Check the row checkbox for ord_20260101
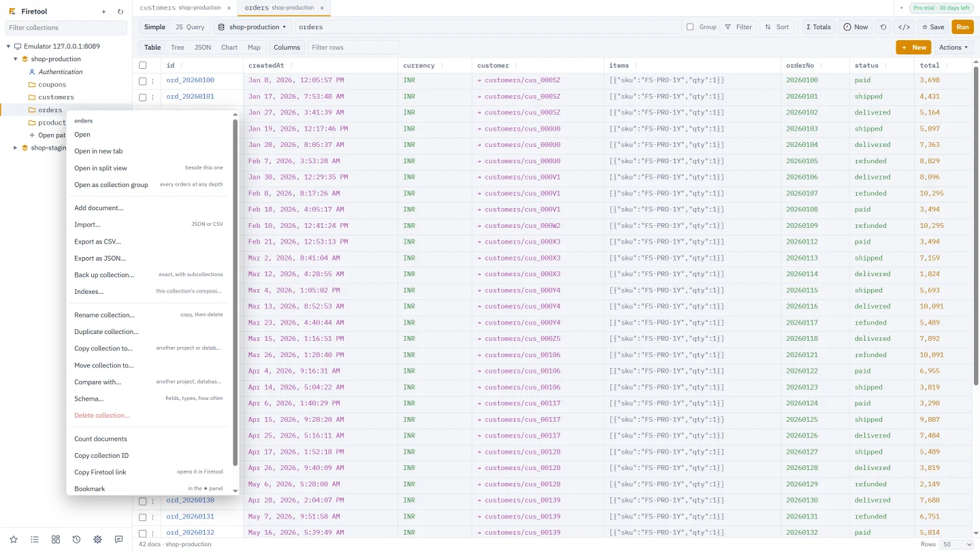980x551 pixels. click(x=143, y=97)
